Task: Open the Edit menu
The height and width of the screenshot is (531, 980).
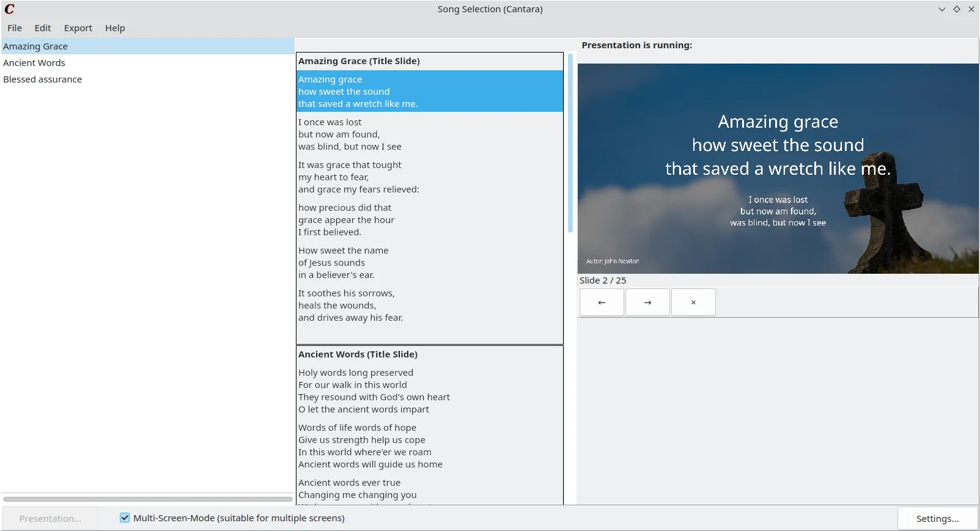Action: pos(43,28)
